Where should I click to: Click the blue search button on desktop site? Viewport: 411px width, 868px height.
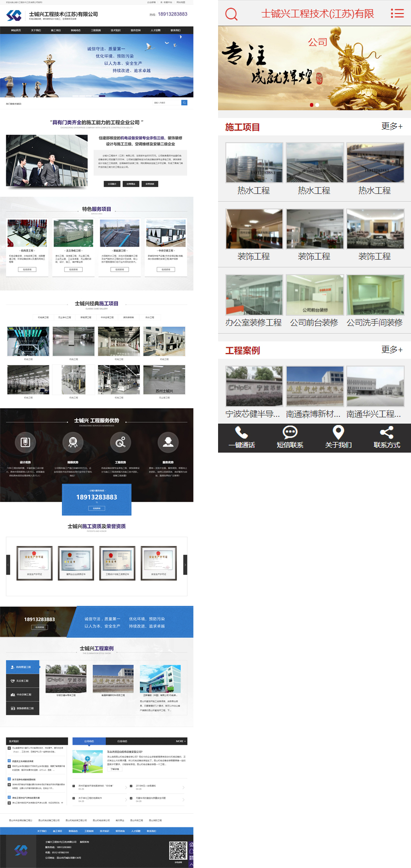click(184, 103)
